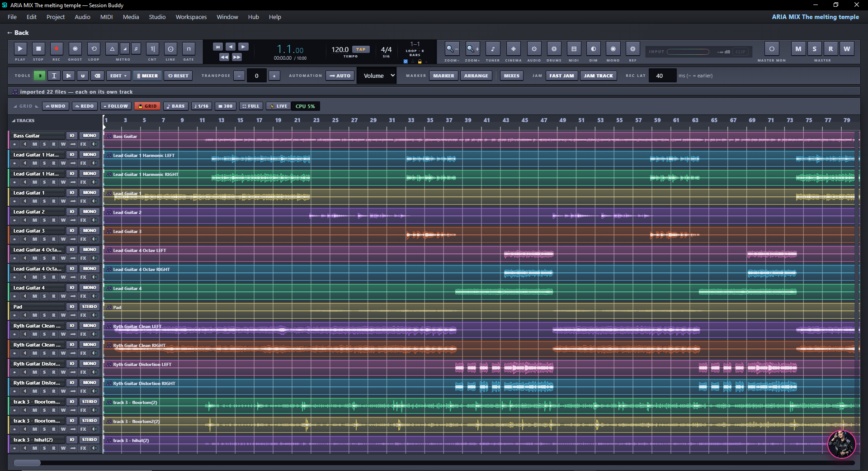This screenshot has width=868, height=471.
Task: Select the green pointer tool
Action: pos(40,76)
